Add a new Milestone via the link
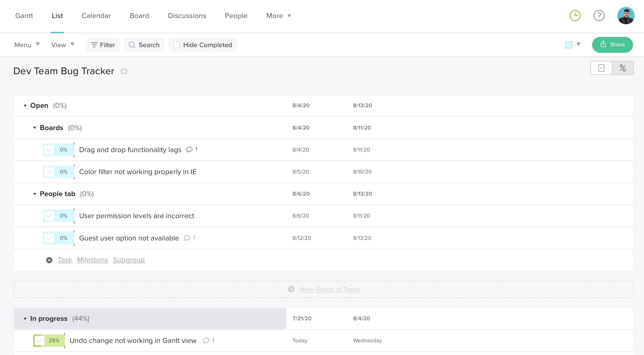Viewport: 644px width, 355px height. [x=93, y=260]
